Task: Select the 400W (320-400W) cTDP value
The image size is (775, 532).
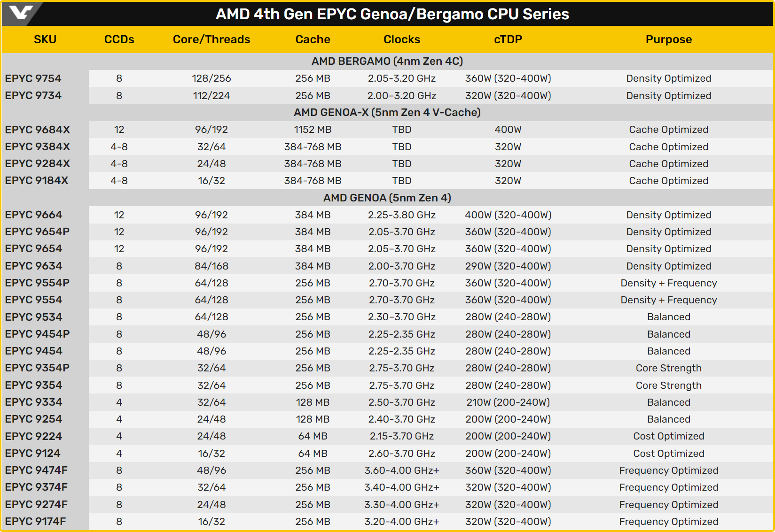Action: click(508, 215)
